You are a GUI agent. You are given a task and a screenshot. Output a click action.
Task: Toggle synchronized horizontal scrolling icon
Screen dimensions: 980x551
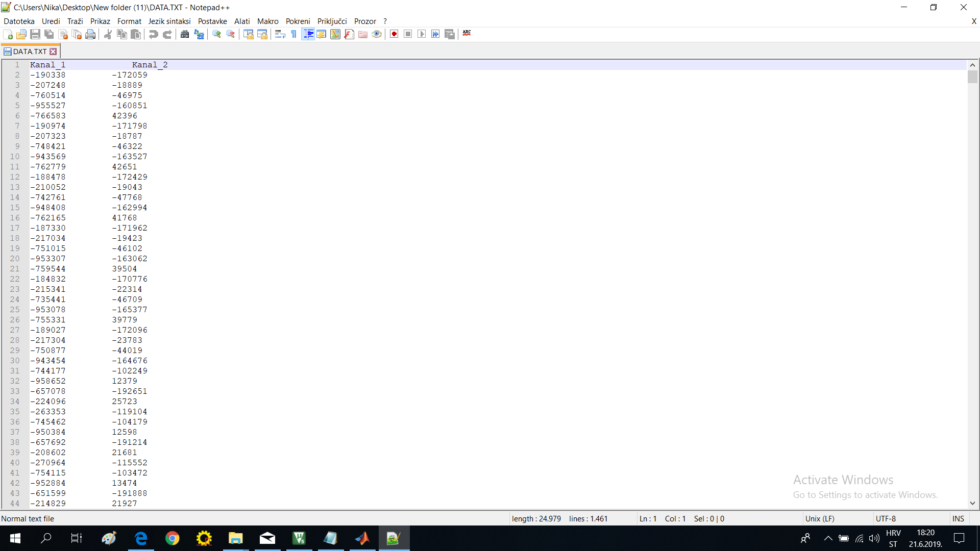(x=262, y=34)
